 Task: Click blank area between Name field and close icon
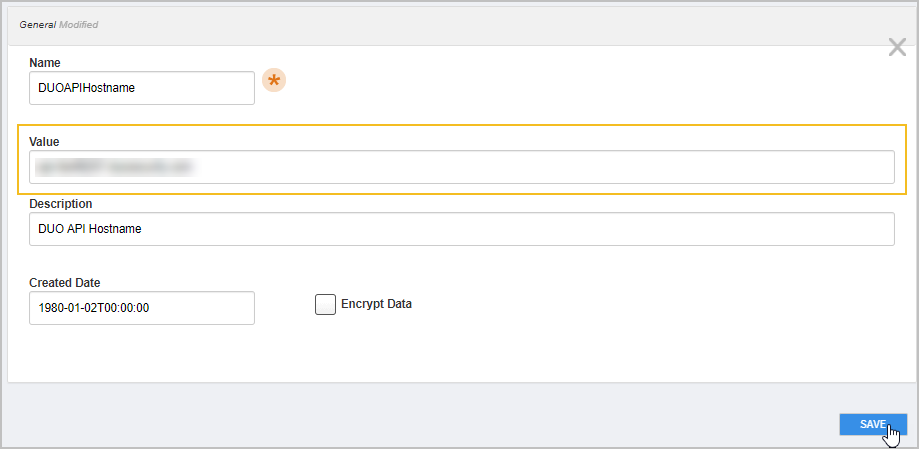coord(580,85)
